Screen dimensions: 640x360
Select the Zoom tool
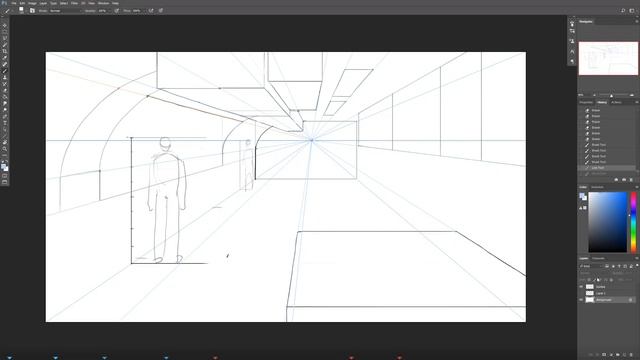tap(5, 149)
